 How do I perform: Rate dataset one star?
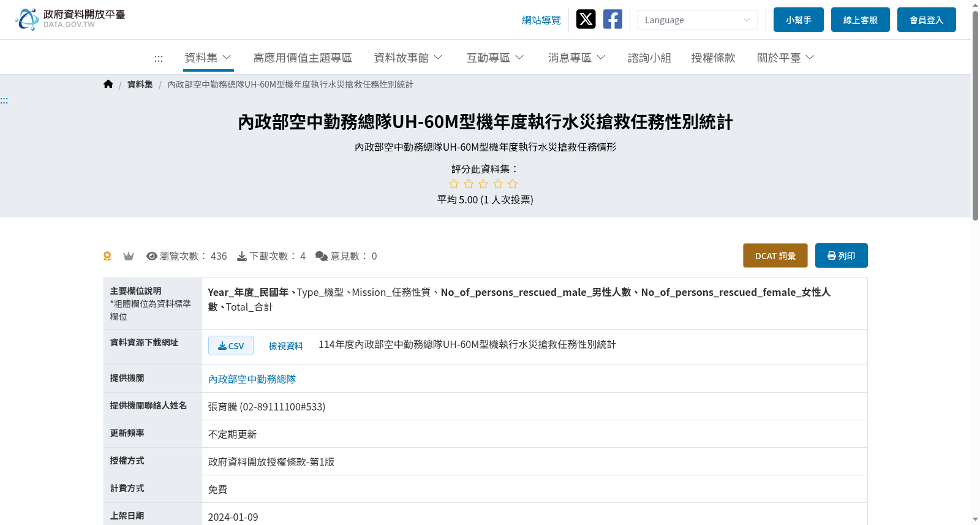tap(454, 184)
